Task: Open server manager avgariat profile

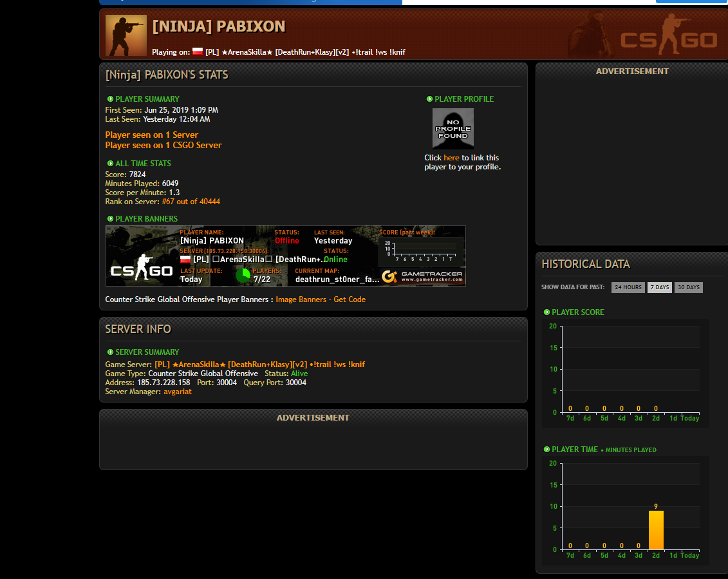Action: pyautogui.click(x=178, y=392)
